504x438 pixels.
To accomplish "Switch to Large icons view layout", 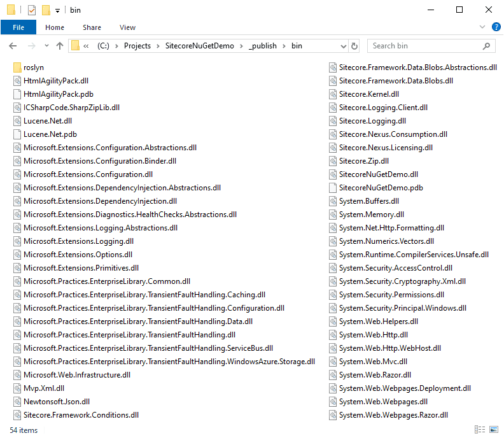I will click(493, 430).
